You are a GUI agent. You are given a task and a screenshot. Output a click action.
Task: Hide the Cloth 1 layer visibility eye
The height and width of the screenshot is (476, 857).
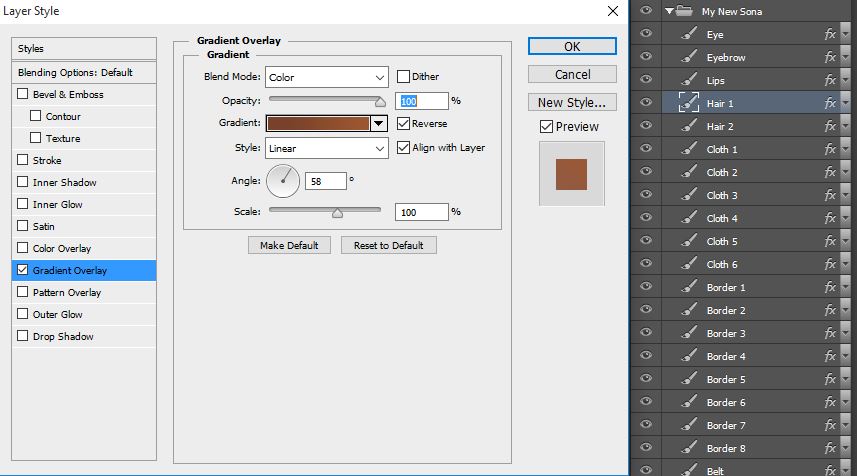645,149
